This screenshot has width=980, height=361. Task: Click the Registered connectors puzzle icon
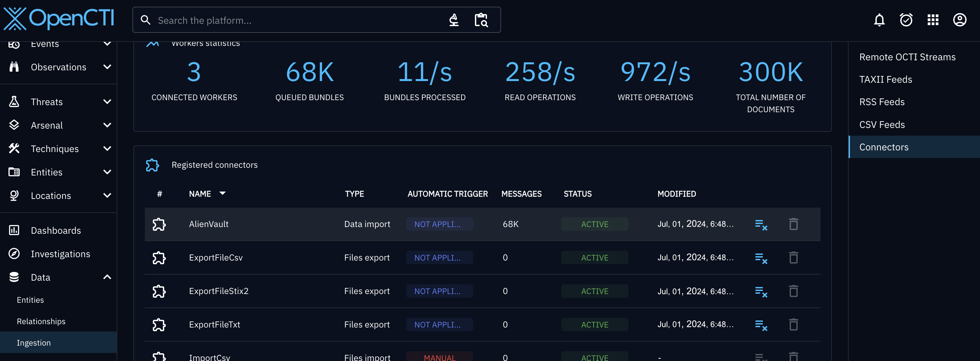tap(152, 165)
